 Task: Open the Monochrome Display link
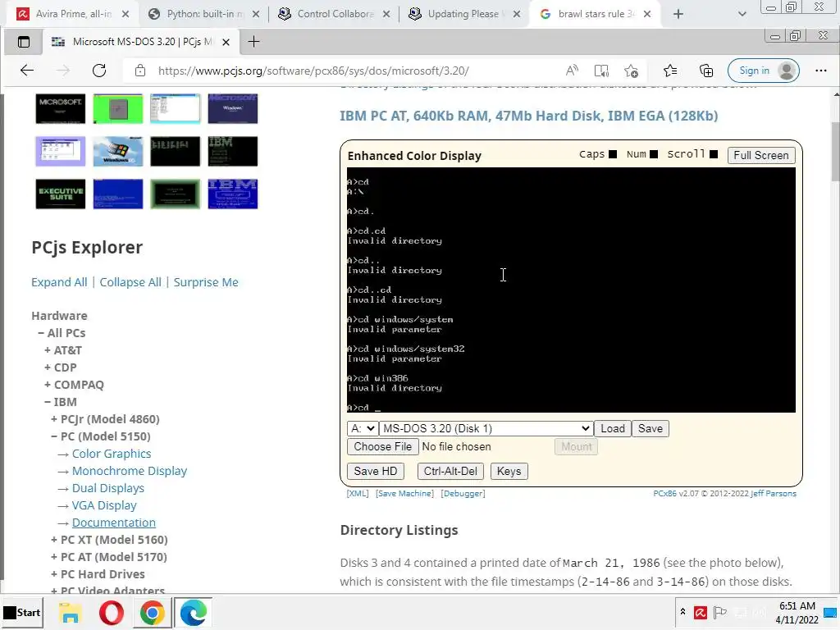click(x=130, y=470)
